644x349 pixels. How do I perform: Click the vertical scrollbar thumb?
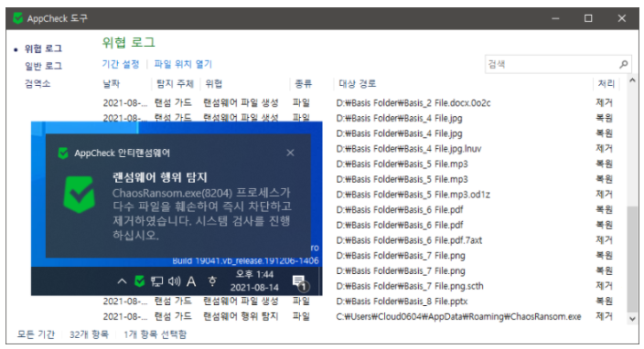coord(632,259)
